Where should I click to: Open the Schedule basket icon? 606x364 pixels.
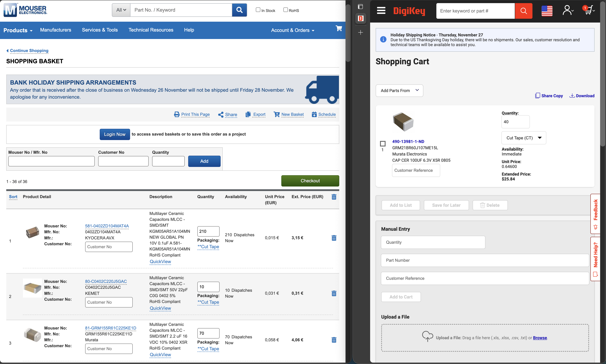coord(314,114)
